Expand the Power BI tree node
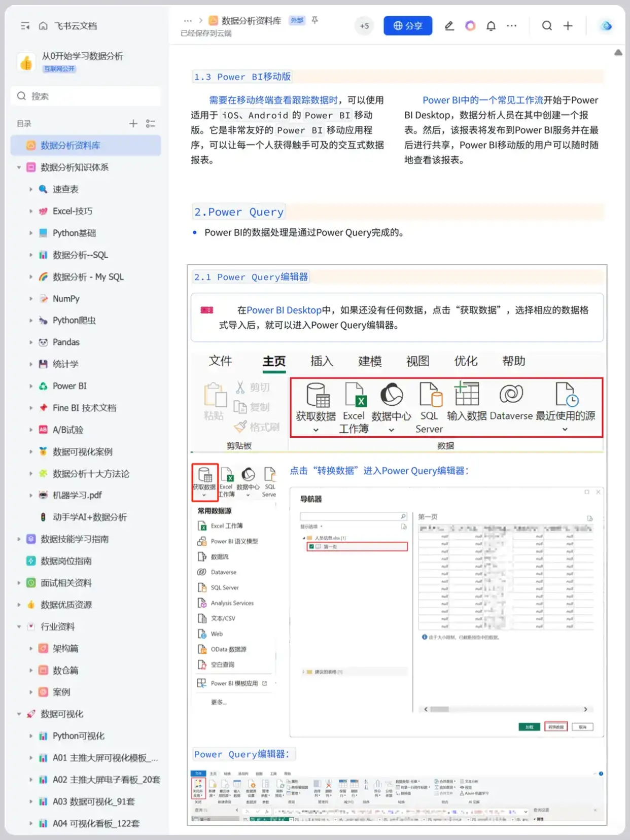The image size is (630, 840). point(30,386)
